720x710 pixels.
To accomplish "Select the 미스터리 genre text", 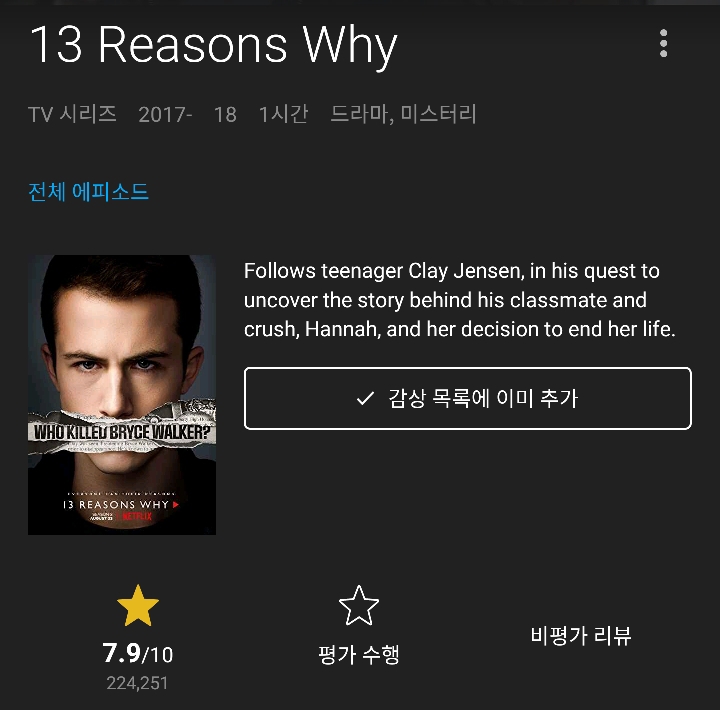I will (439, 114).
